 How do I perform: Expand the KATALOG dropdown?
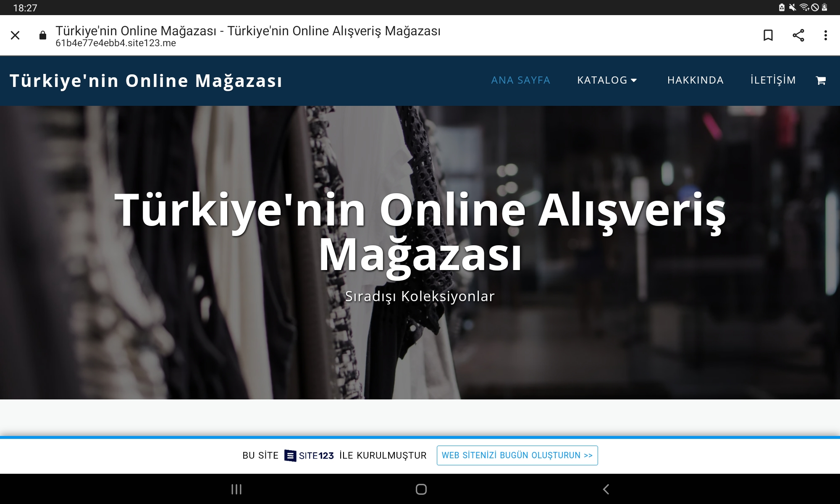pyautogui.click(x=607, y=80)
